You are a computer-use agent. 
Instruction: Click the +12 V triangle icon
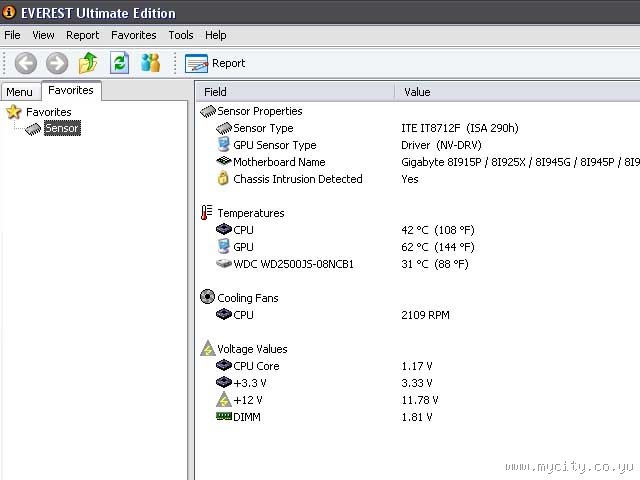point(224,400)
